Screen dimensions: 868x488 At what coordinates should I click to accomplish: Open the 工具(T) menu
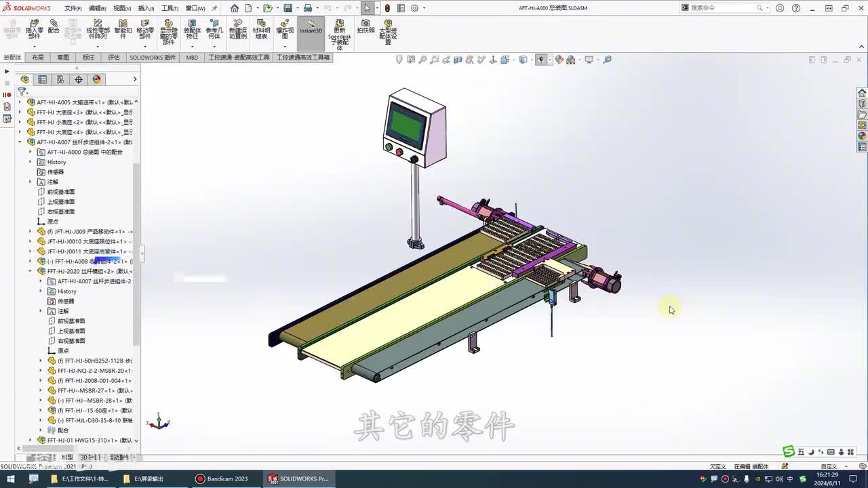(x=170, y=8)
